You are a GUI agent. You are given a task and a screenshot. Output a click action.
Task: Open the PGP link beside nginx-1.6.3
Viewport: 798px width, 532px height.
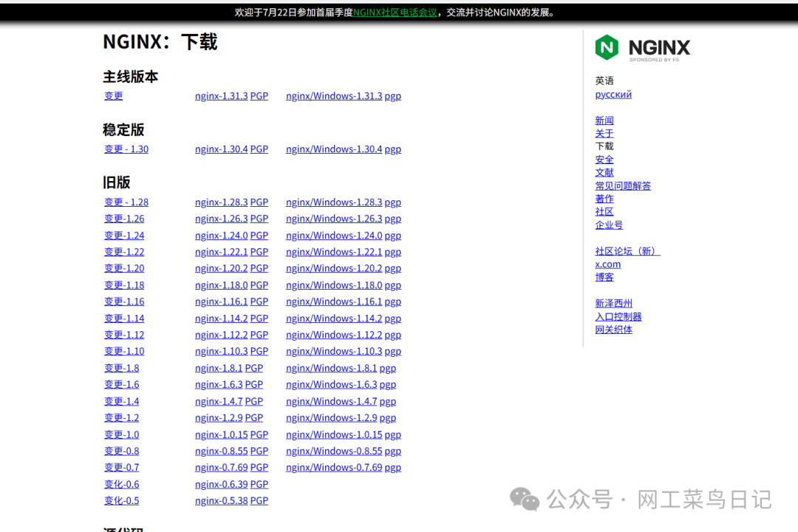pos(254,384)
